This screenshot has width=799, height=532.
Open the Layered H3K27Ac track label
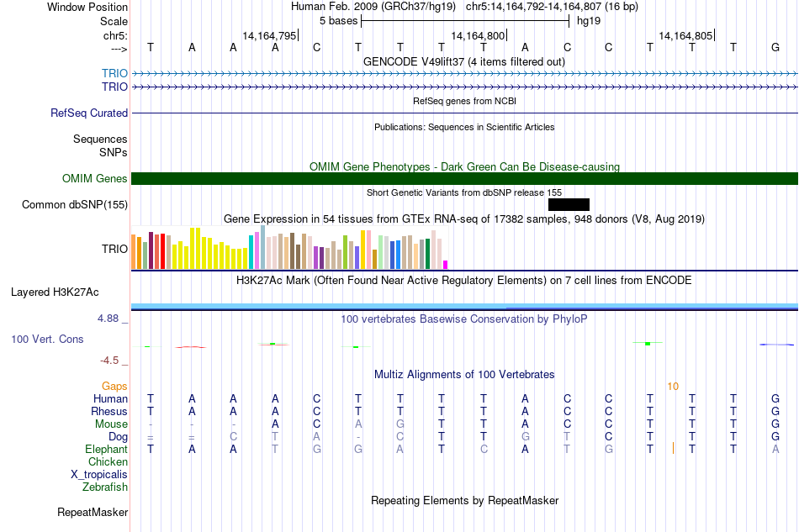click(55, 292)
